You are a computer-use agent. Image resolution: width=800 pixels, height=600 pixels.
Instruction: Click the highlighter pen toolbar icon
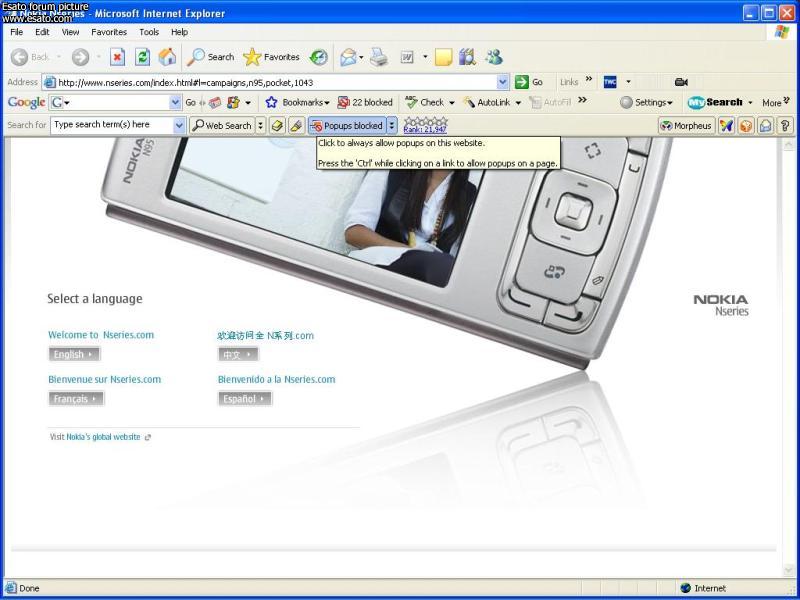[x=296, y=126]
